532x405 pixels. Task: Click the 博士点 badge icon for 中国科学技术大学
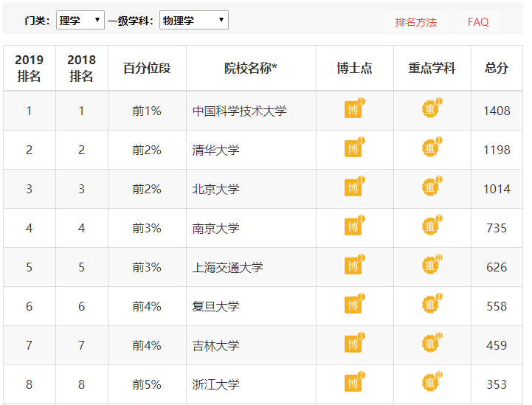354,108
